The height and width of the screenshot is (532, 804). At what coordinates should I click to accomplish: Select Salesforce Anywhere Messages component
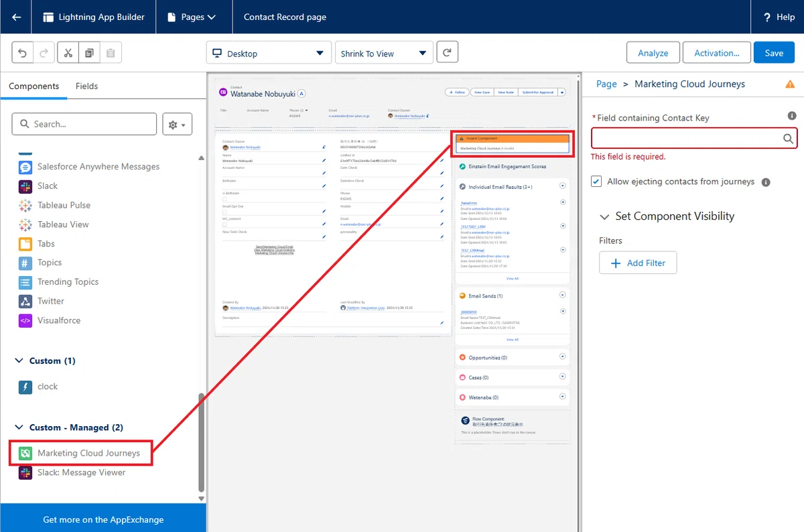89,166
